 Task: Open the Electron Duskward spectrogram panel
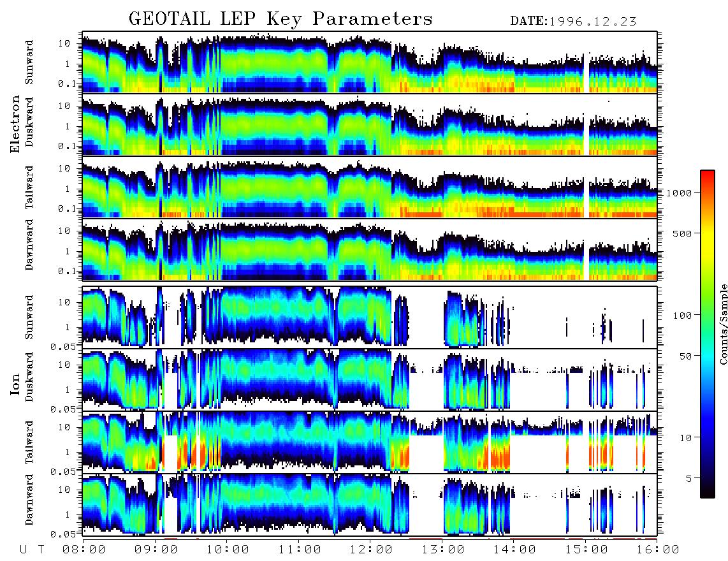[x=370, y=124]
